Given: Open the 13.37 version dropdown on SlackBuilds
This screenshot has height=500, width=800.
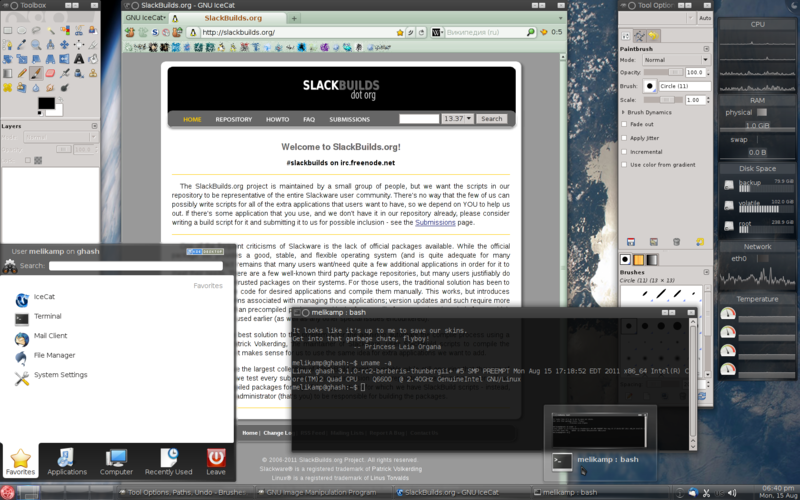Looking at the screenshot, I should click(457, 118).
